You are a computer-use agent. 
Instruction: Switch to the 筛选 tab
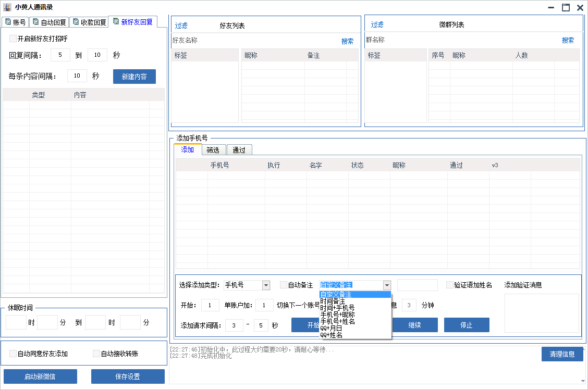pos(213,150)
